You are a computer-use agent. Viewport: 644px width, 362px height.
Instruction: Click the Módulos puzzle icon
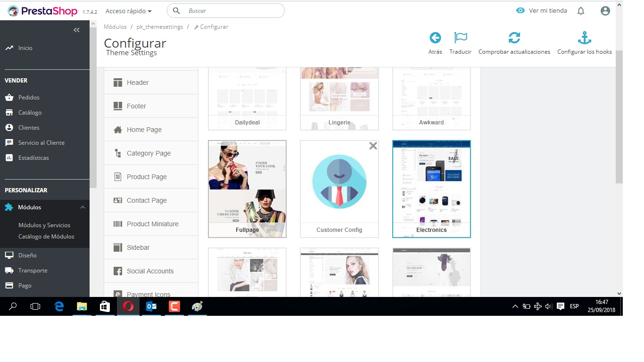[x=9, y=207]
